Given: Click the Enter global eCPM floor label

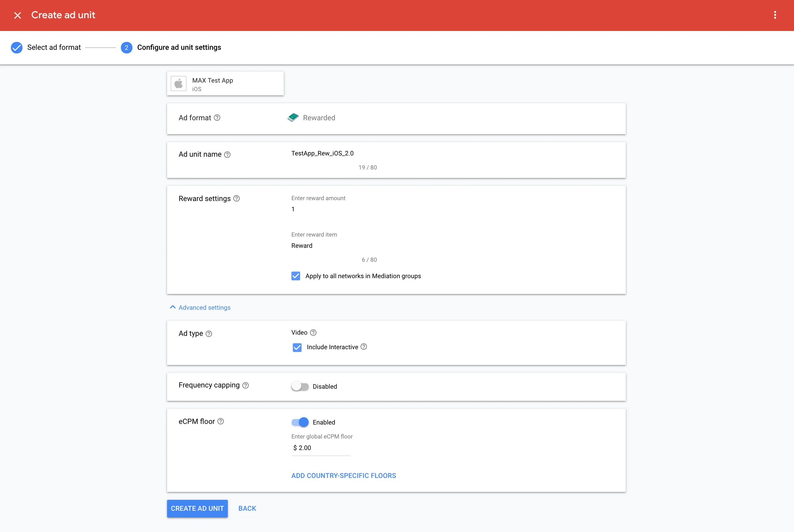Looking at the screenshot, I should tap(322, 436).
